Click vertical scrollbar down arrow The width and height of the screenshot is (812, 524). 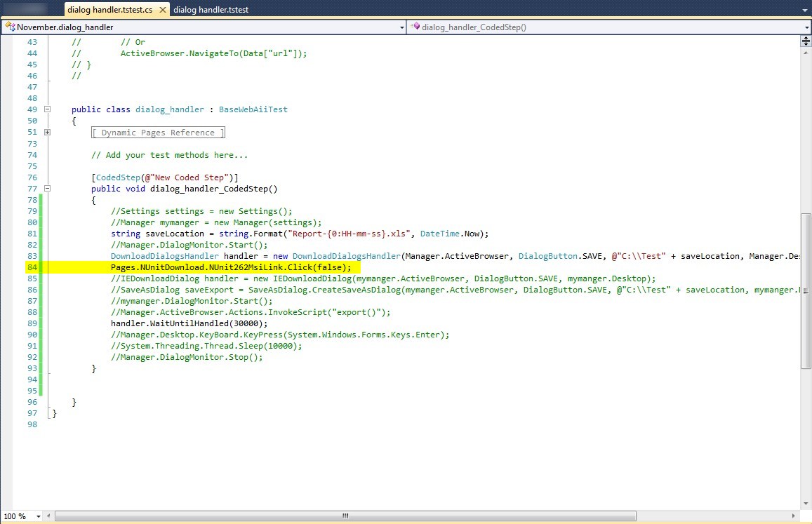806,504
